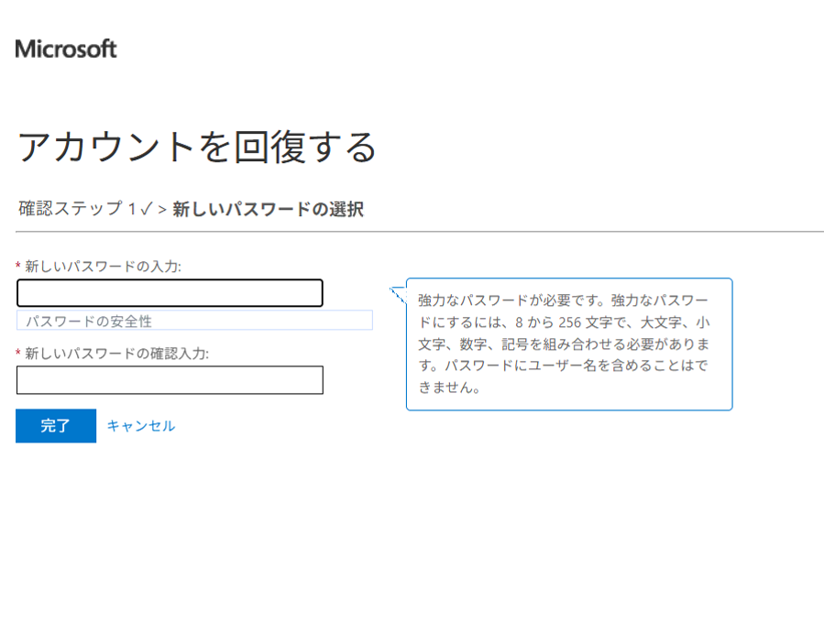
Task: Click the red asterisk beside 新しいパスワードの入力
Action: (x=18, y=267)
